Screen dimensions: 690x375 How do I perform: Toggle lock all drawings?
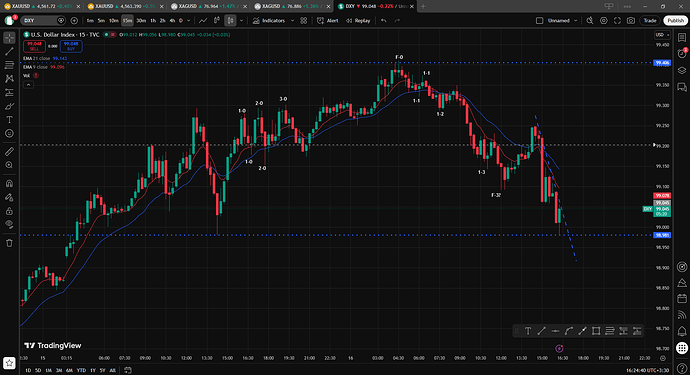click(9, 211)
